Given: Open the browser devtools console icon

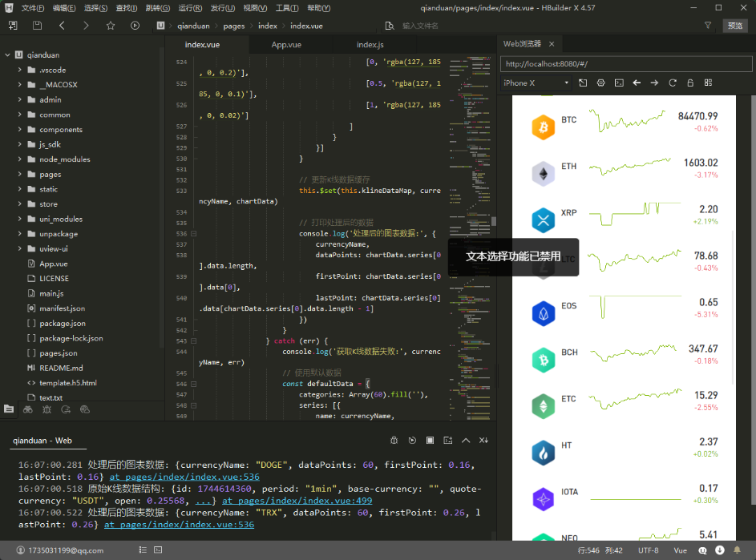Looking at the screenshot, I should [619, 83].
